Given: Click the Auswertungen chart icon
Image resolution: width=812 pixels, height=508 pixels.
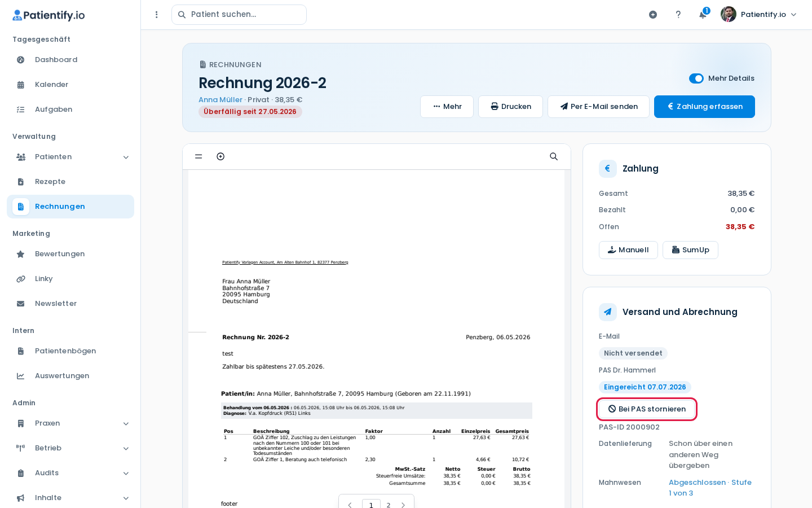Looking at the screenshot, I should point(21,376).
